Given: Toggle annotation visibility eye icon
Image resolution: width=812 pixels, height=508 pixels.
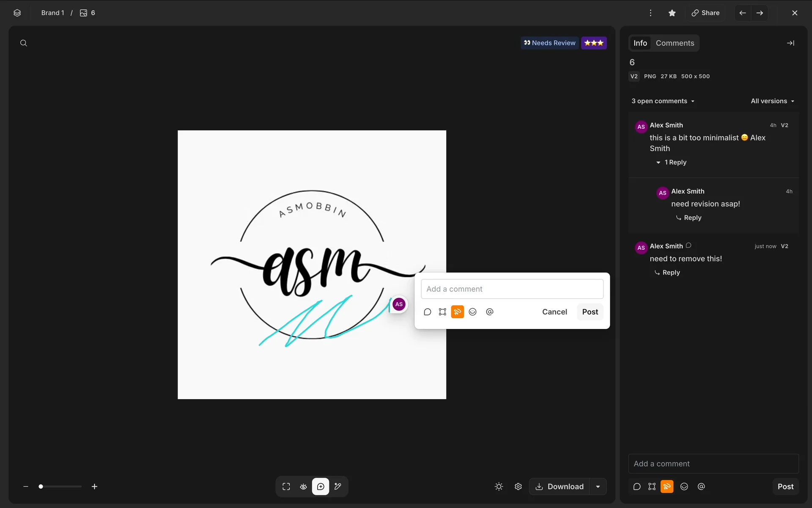Looking at the screenshot, I should click(303, 486).
